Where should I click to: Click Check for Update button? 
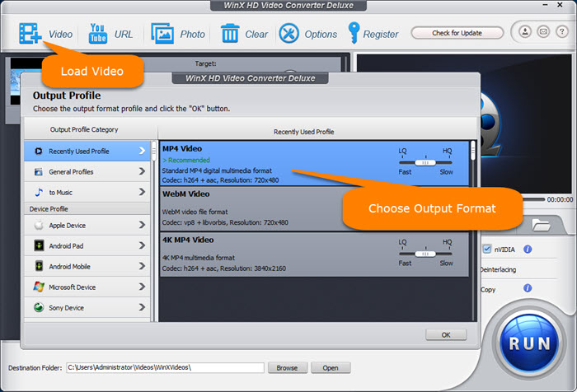pos(457,33)
